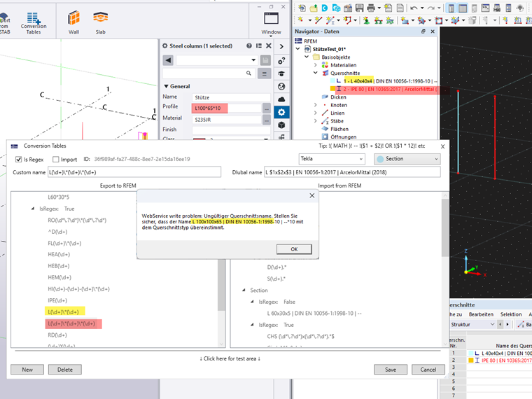Select IPE 80 cross-section in navigator
This screenshot has width=532, height=399.
[x=384, y=89]
